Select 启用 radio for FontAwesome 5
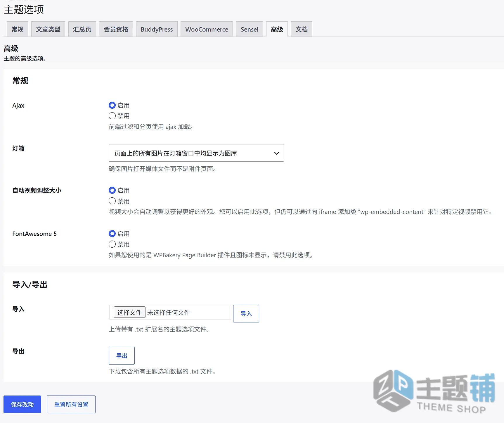 pyautogui.click(x=112, y=234)
